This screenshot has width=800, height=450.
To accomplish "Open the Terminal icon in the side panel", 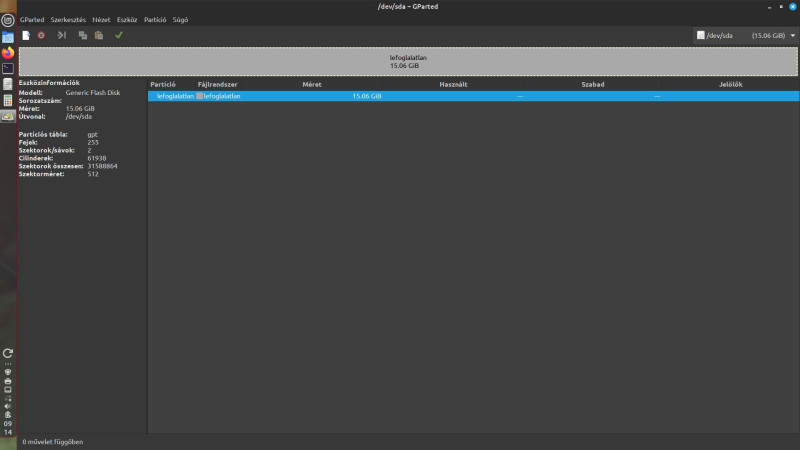I will point(8,68).
